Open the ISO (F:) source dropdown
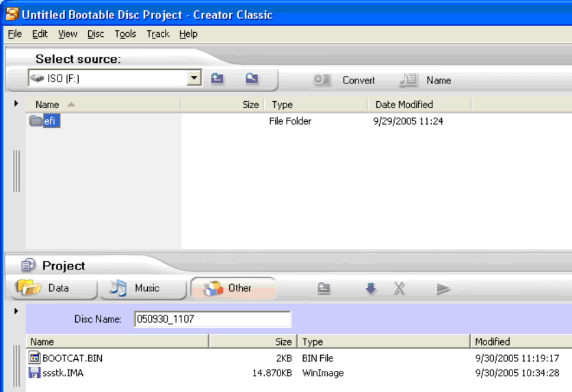The height and width of the screenshot is (392, 572). point(194,78)
